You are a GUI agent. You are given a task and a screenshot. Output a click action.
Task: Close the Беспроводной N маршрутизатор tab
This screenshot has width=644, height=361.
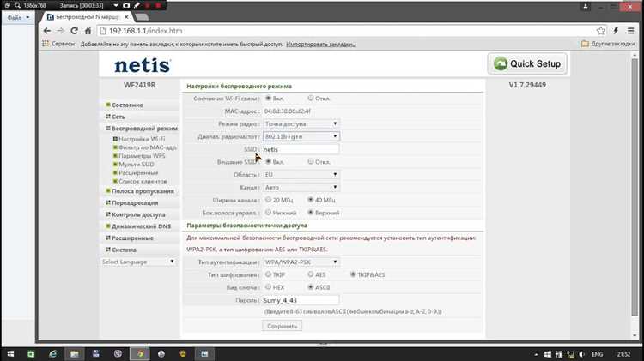[x=126, y=17]
